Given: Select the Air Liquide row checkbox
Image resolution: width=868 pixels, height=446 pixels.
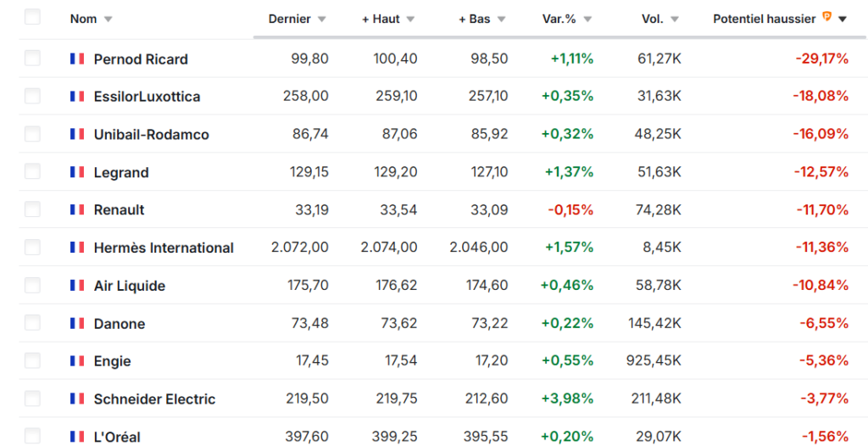Looking at the screenshot, I should (32, 285).
